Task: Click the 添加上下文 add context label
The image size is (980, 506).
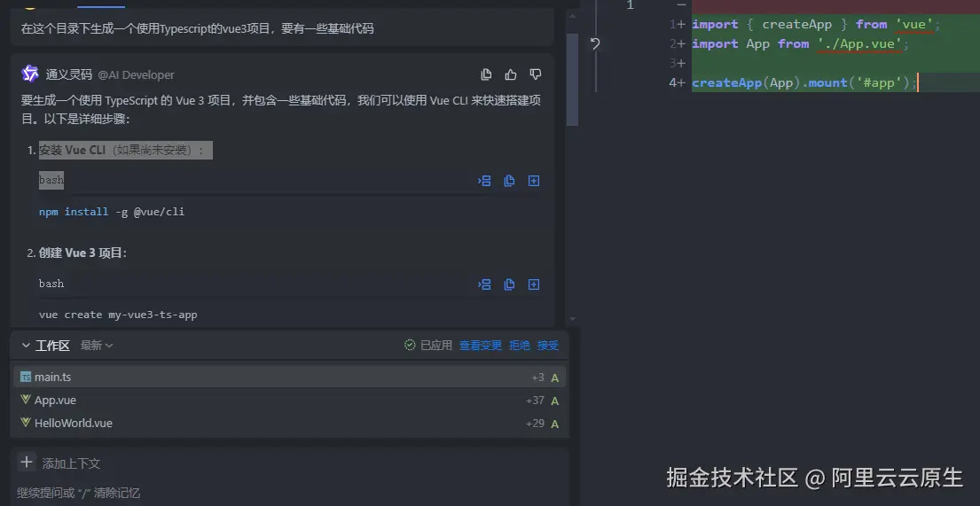Action: tap(71, 463)
